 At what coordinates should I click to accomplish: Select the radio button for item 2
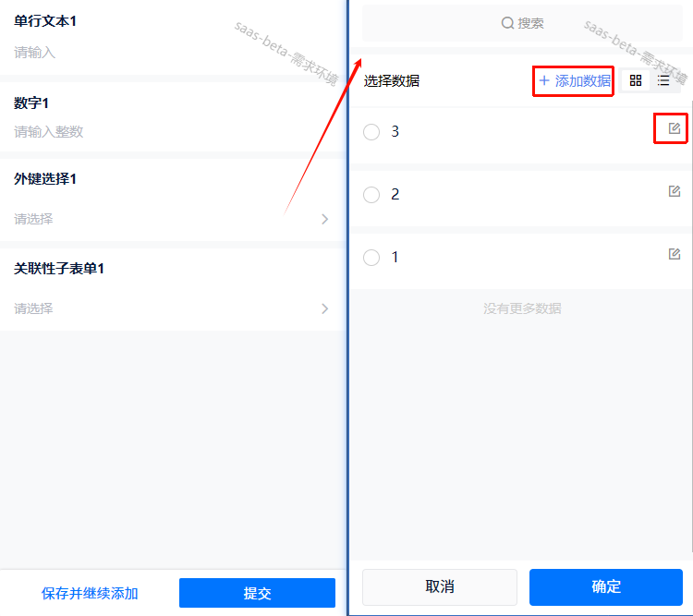point(371,195)
